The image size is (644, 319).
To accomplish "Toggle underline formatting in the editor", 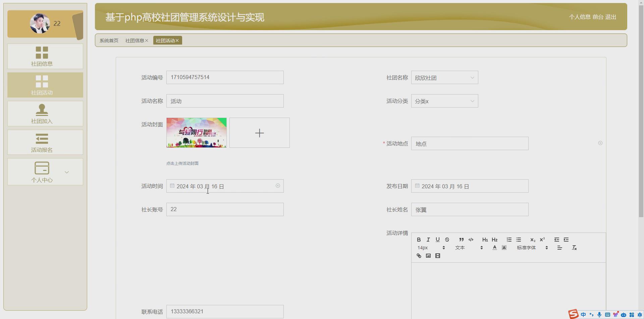I will coord(437,239).
